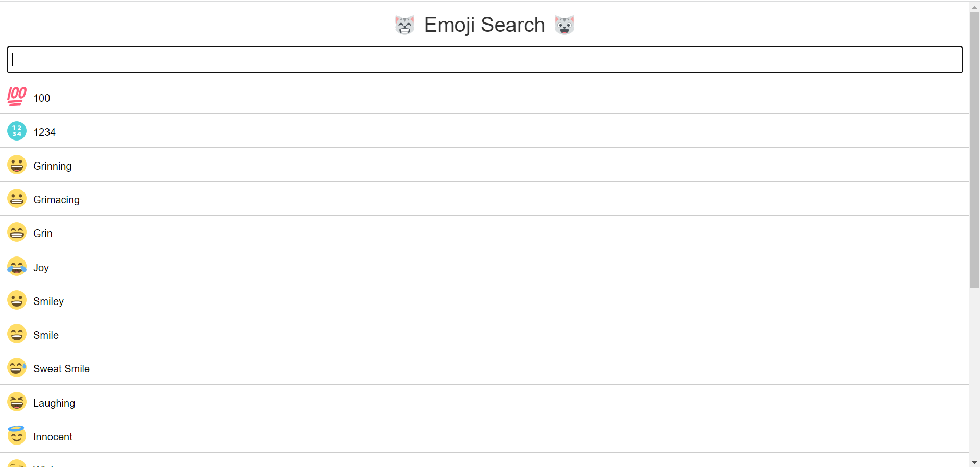Image resolution: width=980 pixels, height=467 pixels.
Task: Click the cat emoji left of the title
Action: (x=405, y=24)
